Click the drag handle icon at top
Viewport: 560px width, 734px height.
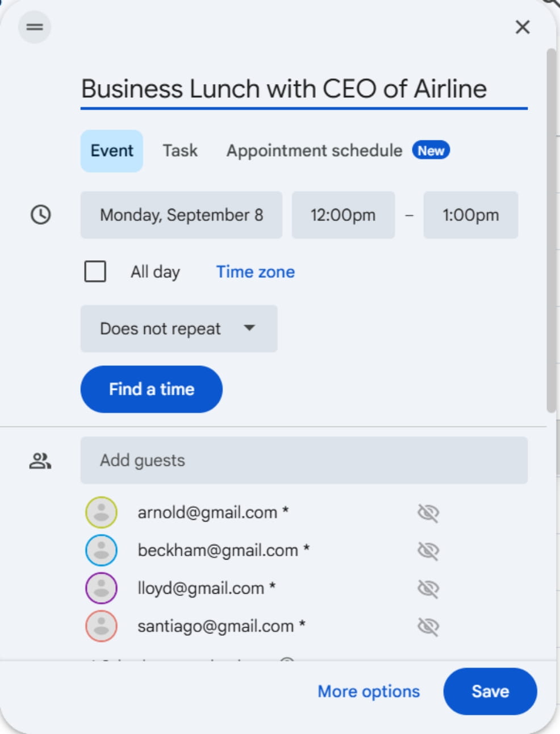(x=35, y=27)
